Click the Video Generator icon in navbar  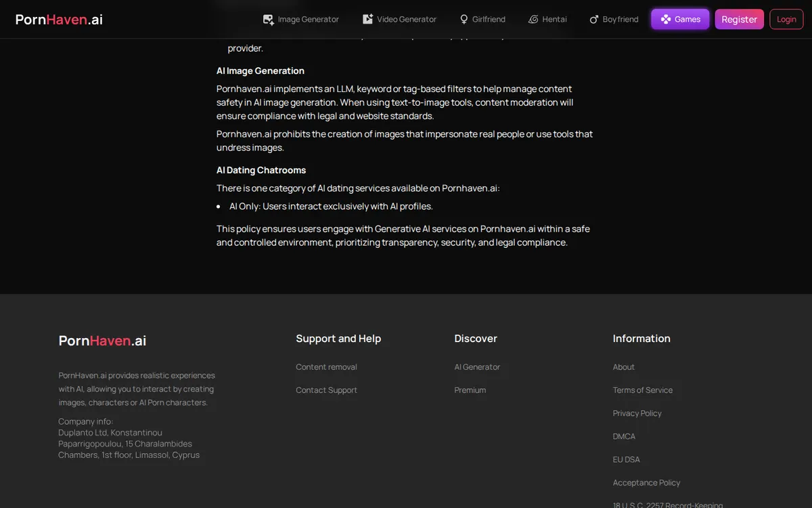coord(367,19)
